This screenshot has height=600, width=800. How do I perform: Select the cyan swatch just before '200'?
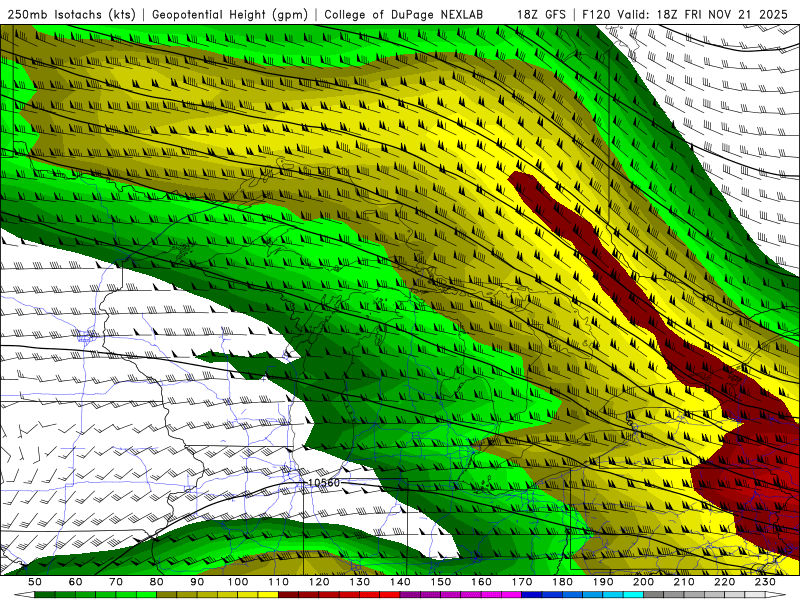(x=634, y=595)
